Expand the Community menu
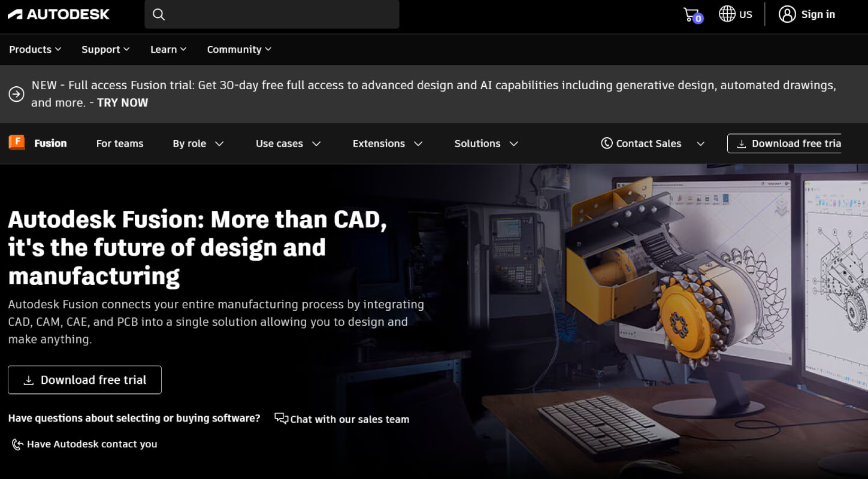This screenshot has height=479, width=868. 239,49
